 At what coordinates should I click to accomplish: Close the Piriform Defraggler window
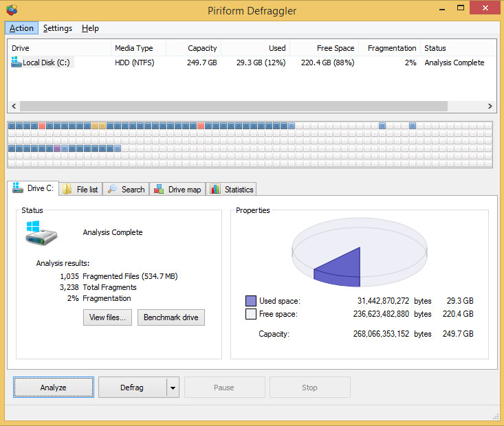pyautogui.click(x=485, y=8)
